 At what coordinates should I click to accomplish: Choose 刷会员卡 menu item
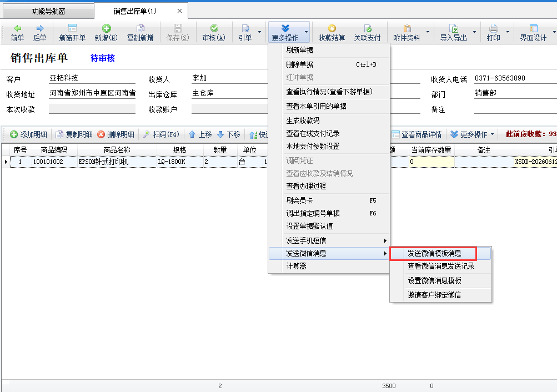[329, 200]
